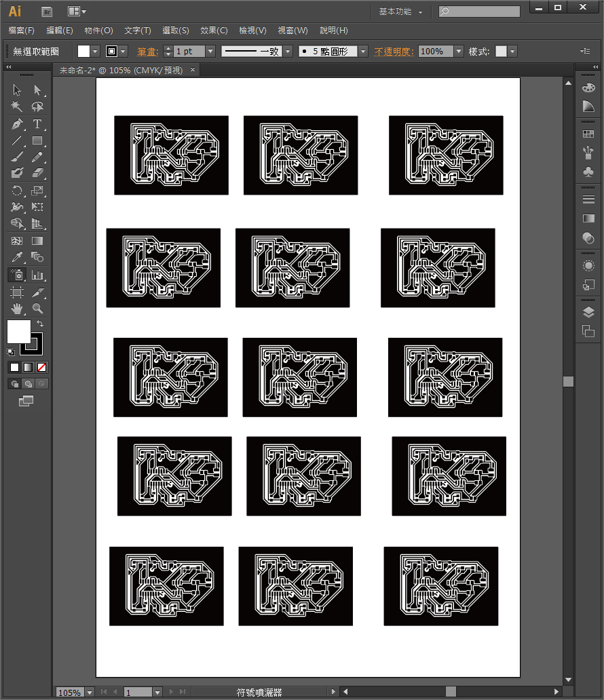Click the large white Fill color swatch

pyautogui.click(x=18, y=332)
